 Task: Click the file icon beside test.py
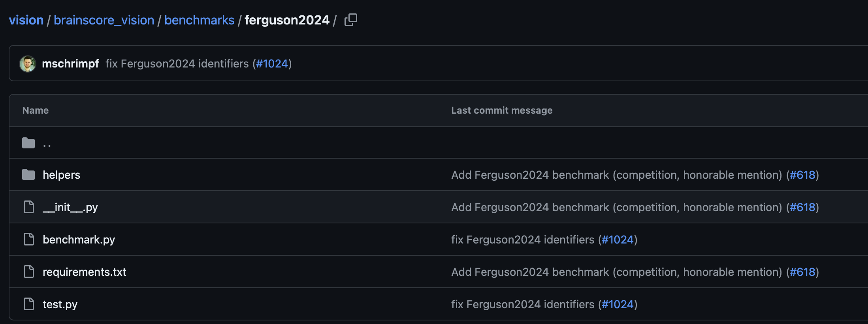click(x=29, y=304)
